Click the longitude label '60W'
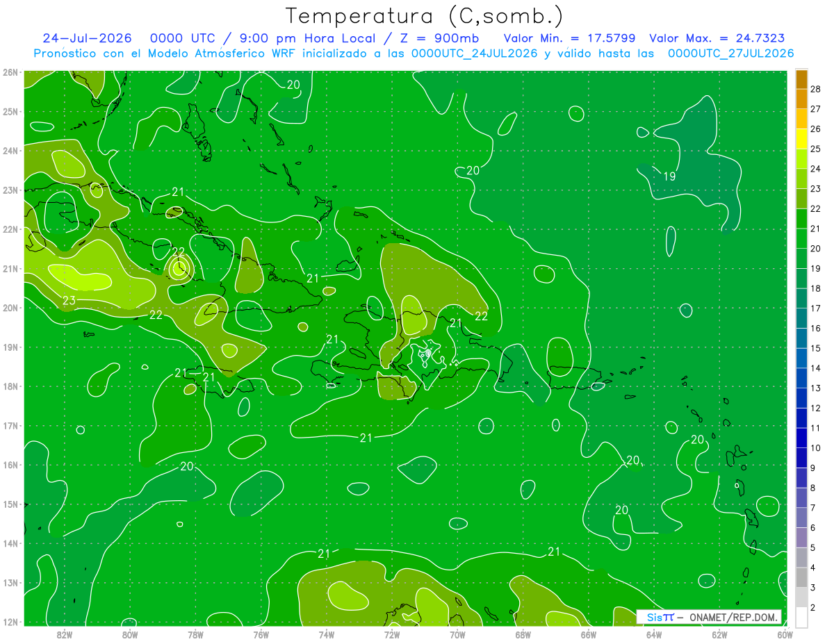This screenshot has width=834, height=644. pyautogui.click(x=785, y=634)
